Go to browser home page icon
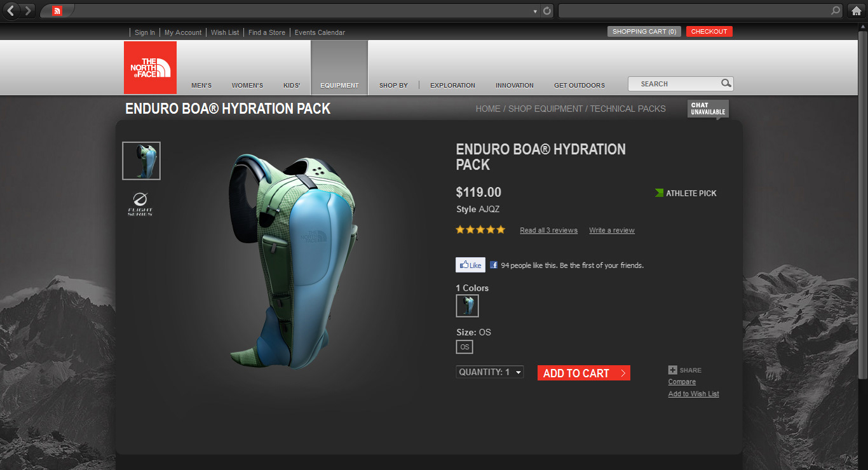Viewport: 868px width, 470px height. tap(857, 11)
